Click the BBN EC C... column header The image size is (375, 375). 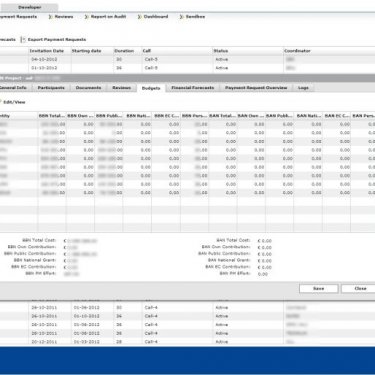(x=166, y=116)
